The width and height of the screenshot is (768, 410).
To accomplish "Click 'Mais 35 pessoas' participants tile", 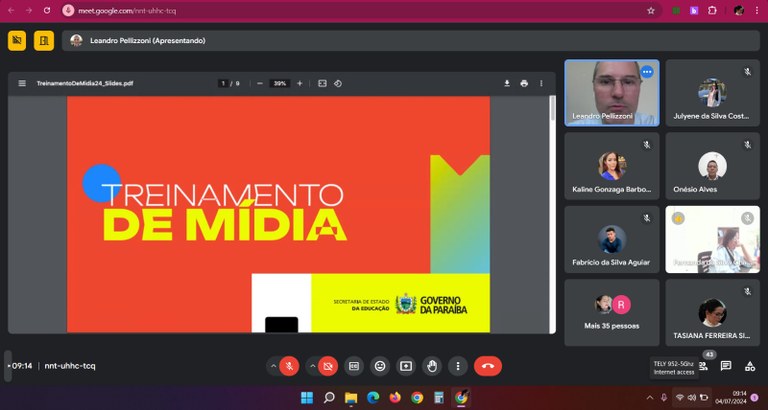I will (611, 312).
